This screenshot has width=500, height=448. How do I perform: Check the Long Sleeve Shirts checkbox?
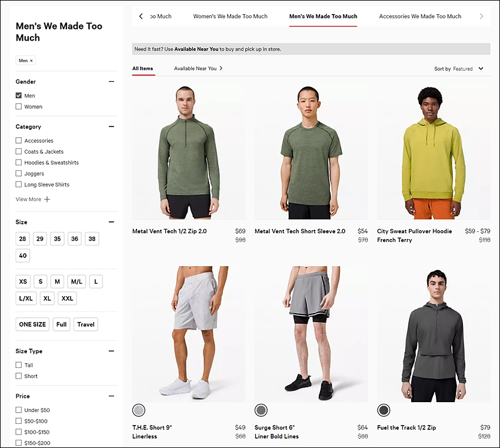tap(19, 184)
